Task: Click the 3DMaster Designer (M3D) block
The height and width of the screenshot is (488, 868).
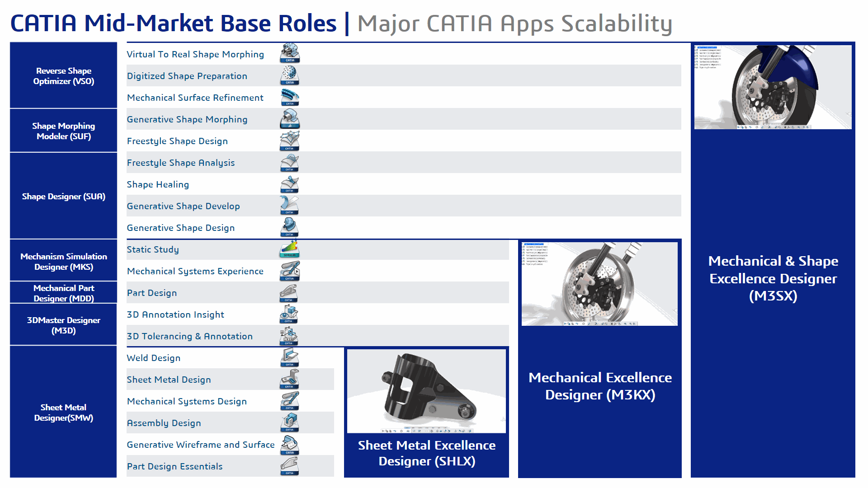Action: click(x=63, y=325)
